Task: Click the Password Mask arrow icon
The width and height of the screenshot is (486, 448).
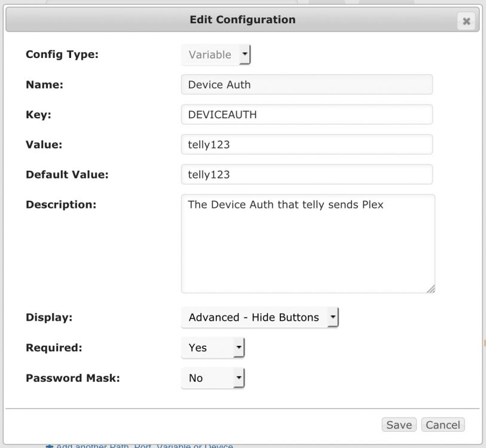Action: 239,378
